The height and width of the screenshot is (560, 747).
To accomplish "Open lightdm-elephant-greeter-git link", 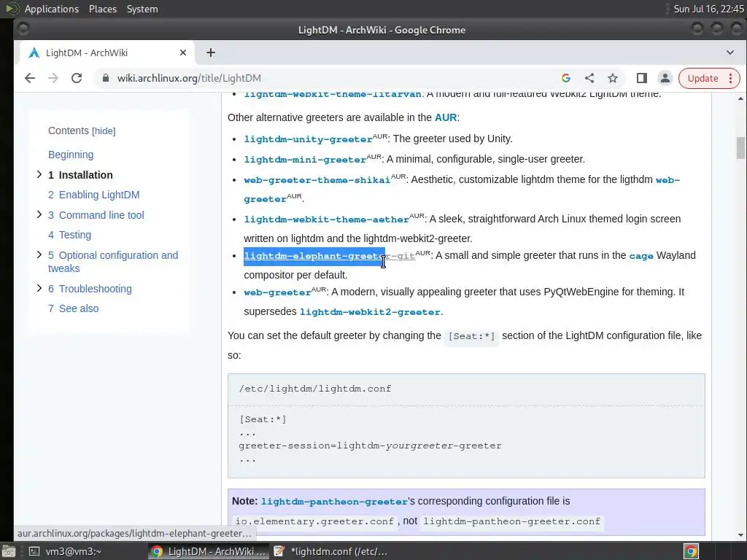I will point(329,256).
